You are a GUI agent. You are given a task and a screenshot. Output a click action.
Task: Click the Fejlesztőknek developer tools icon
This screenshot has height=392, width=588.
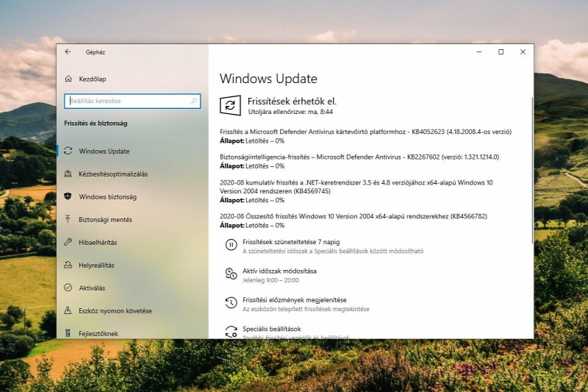[68, 333]
